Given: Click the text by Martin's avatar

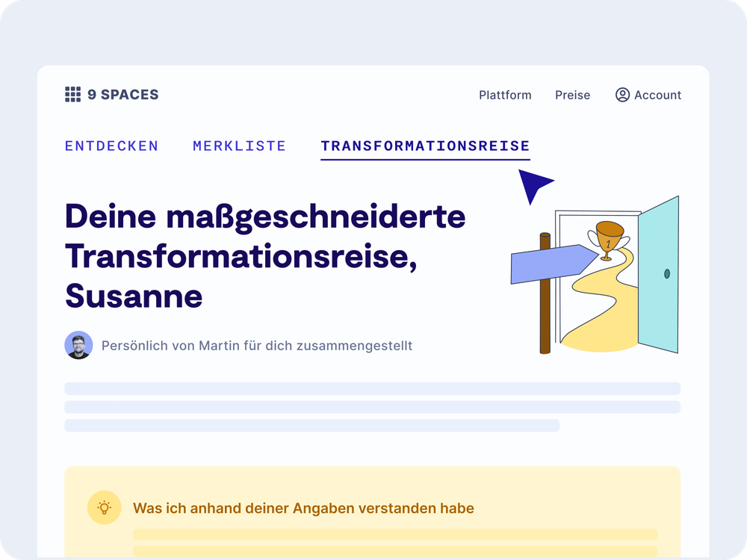Looking at the screenshot, I should click(x=257, y=345).
